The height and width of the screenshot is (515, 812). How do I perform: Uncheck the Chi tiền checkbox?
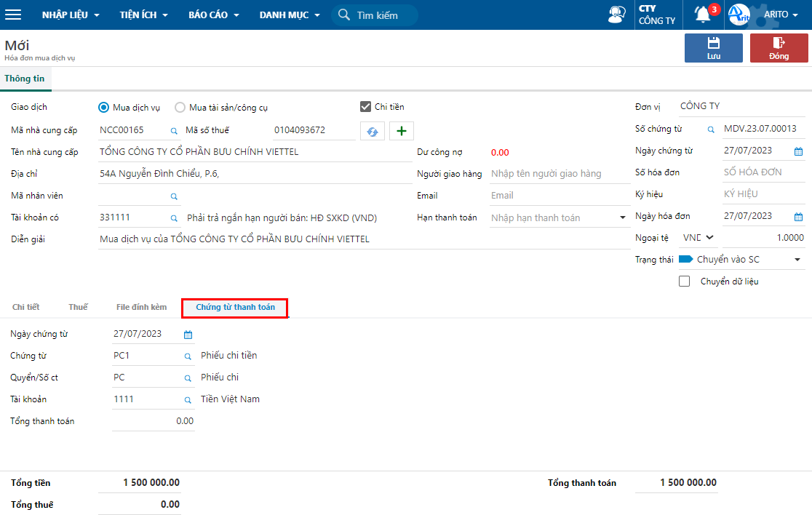[366, 107]
